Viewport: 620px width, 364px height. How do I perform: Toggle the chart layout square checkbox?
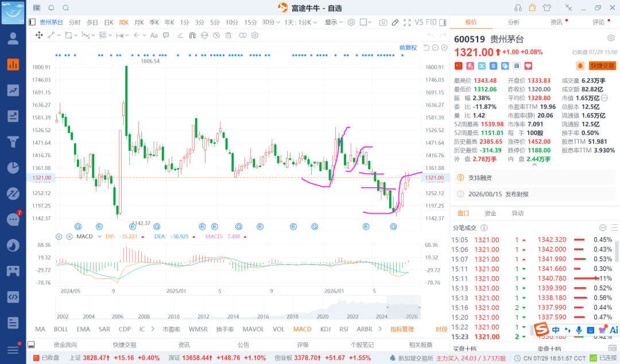pyautogui.click(x=363, y=22)
